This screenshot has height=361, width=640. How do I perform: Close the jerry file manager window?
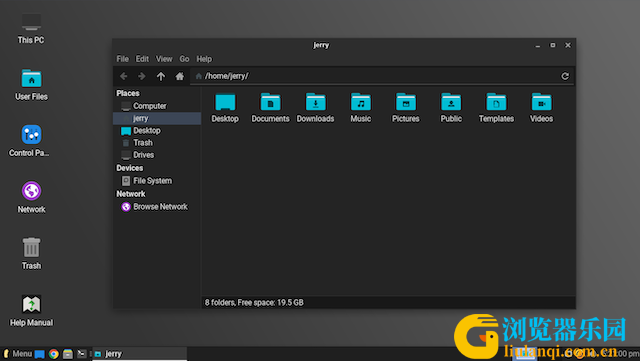(x=568, y=45)
